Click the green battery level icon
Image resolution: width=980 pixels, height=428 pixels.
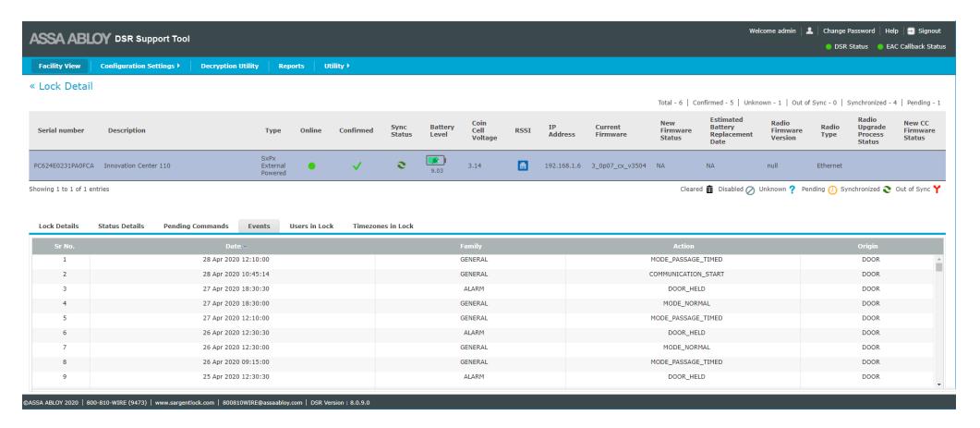point(436,161)
